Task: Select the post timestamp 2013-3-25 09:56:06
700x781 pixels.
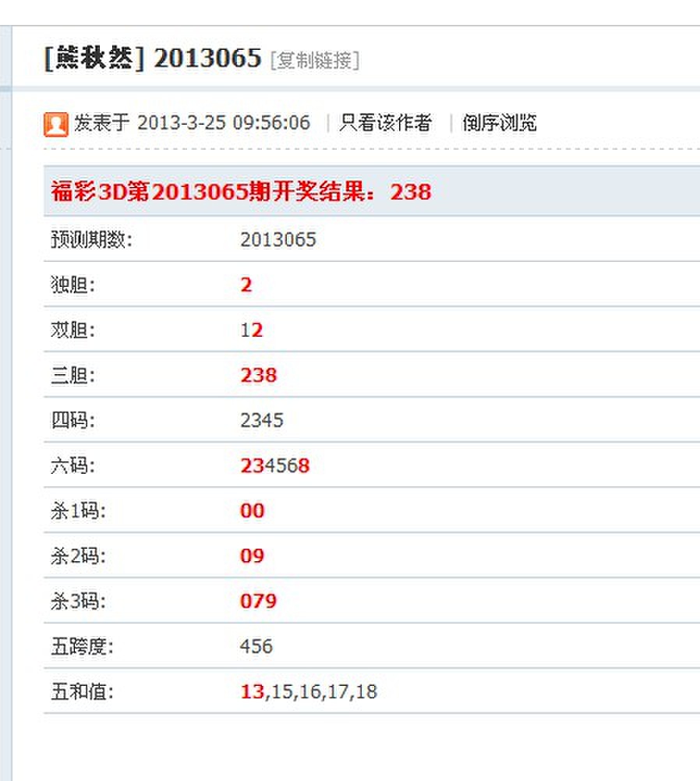Action: pyautogui.click(x=224, y=123)
